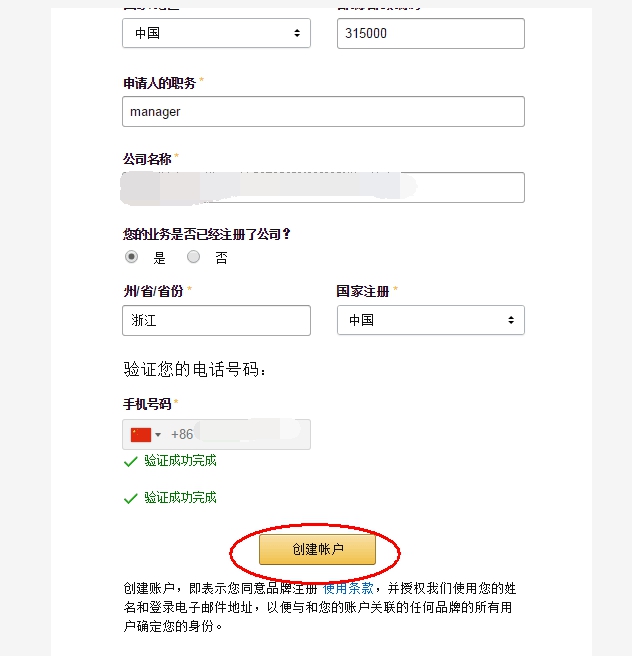The width and height of the screenshot is (632, 656).
Task: Click the 创建帐户 button
Action: pos(317,550)
